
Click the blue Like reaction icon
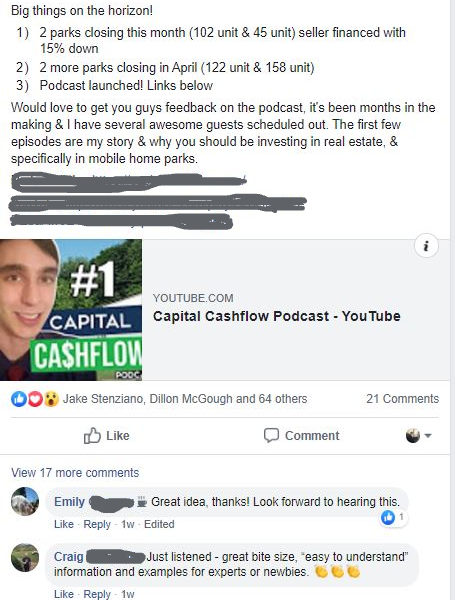tap(18, 399)
